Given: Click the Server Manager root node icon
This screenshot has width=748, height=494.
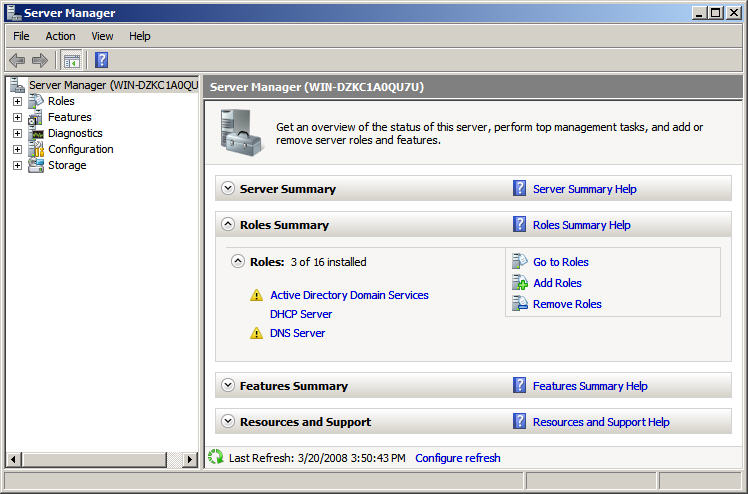Looking at the screenshot, I should tap(17, 85).
